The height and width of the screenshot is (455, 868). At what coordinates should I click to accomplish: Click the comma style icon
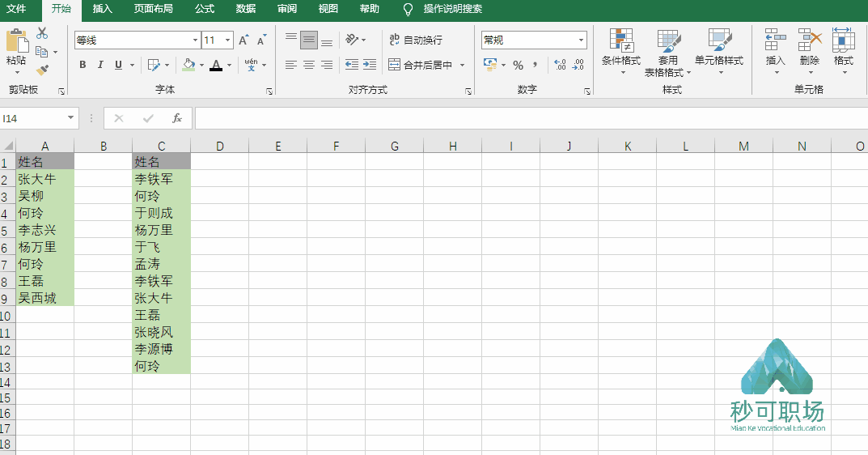535,65
